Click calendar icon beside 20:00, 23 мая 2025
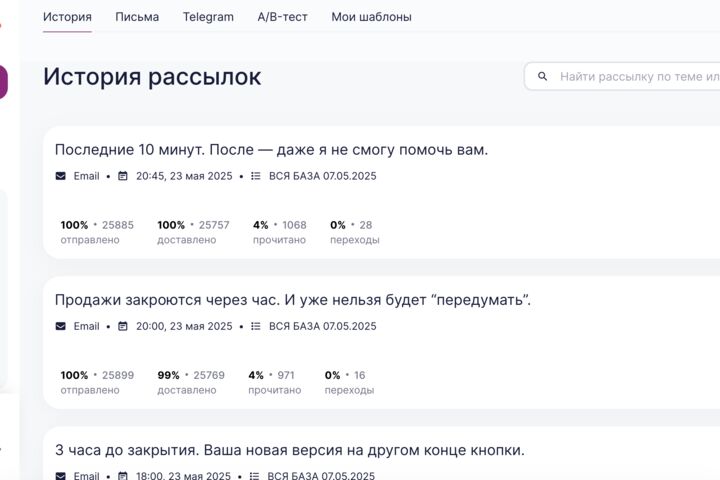 point(123,326)
